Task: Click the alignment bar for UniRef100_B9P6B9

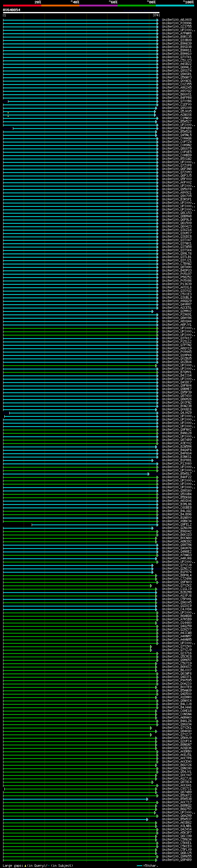Action: [86, 128]
